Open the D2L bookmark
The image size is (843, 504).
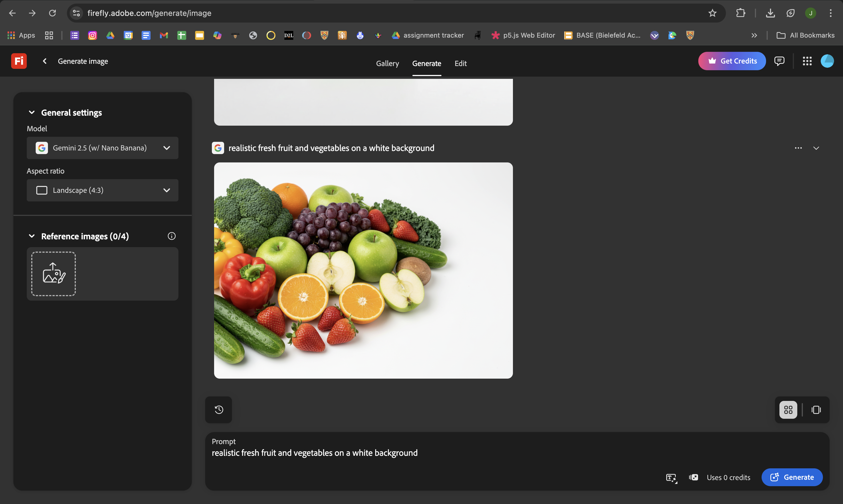coord(289,35)
